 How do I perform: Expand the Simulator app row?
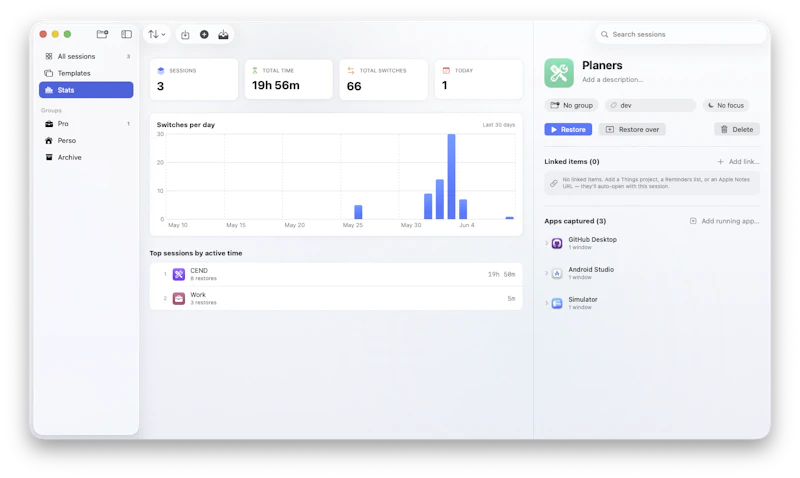pos(546,304)
